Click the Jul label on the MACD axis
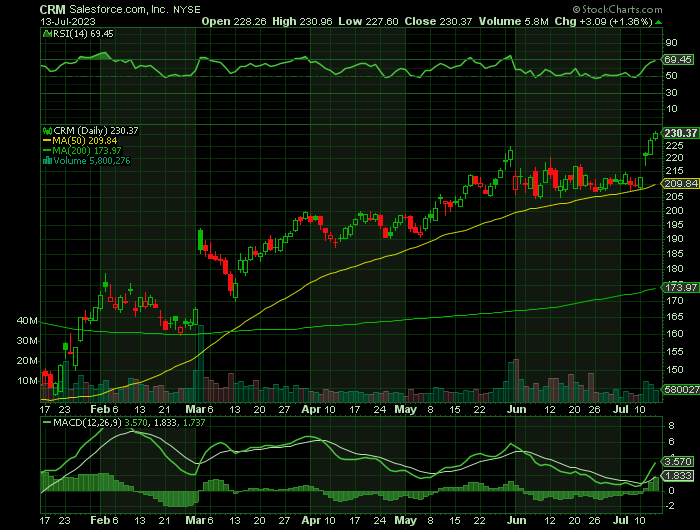700x530 pixels. 621,520
